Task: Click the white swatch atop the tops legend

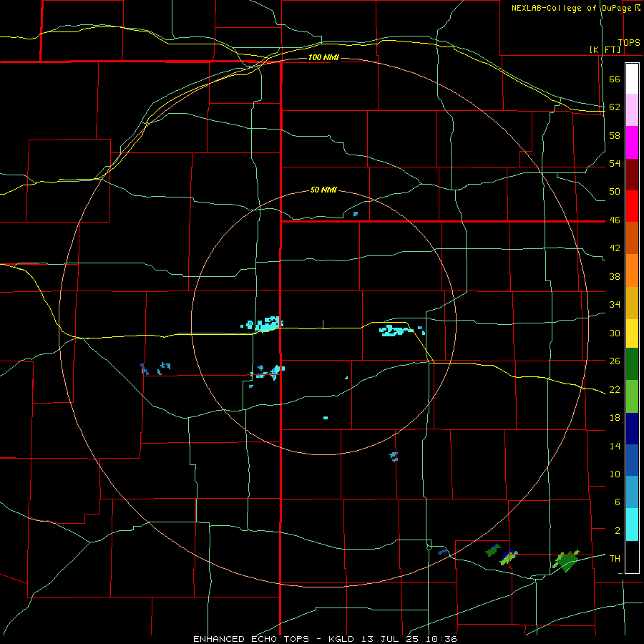Action: pos(632,79)
